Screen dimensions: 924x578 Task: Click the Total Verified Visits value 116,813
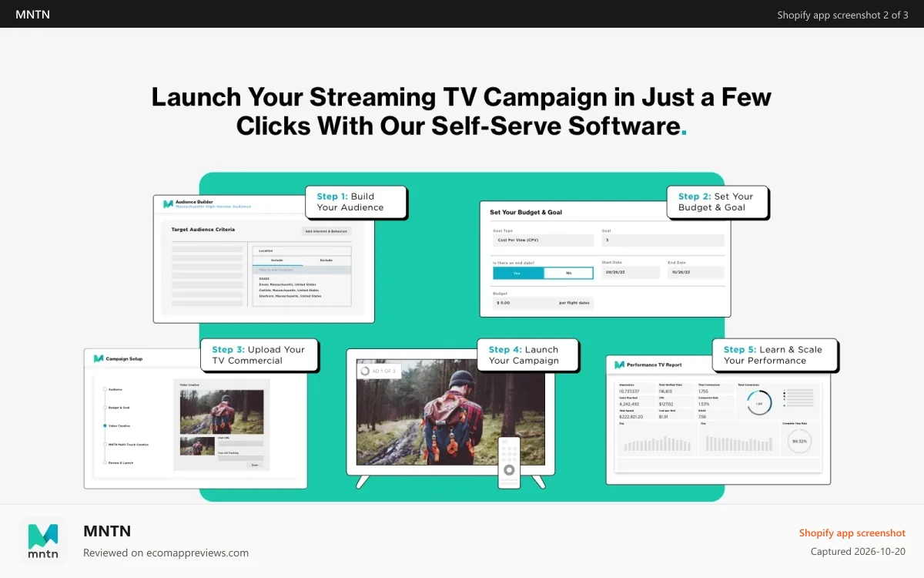665,391
